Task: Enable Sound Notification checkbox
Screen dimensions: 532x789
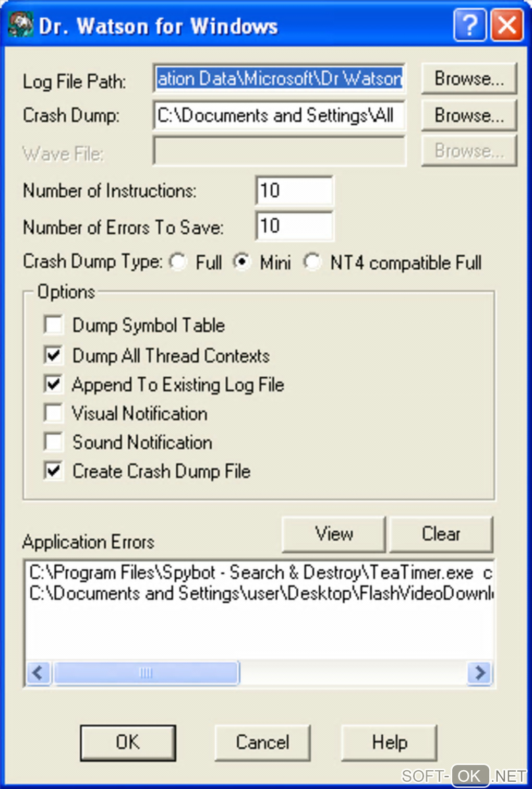Action: [x=54, y=442]
